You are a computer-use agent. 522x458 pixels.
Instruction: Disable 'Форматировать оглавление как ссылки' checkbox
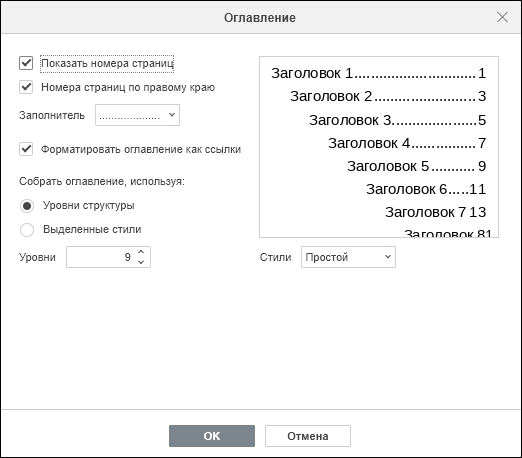26,149
